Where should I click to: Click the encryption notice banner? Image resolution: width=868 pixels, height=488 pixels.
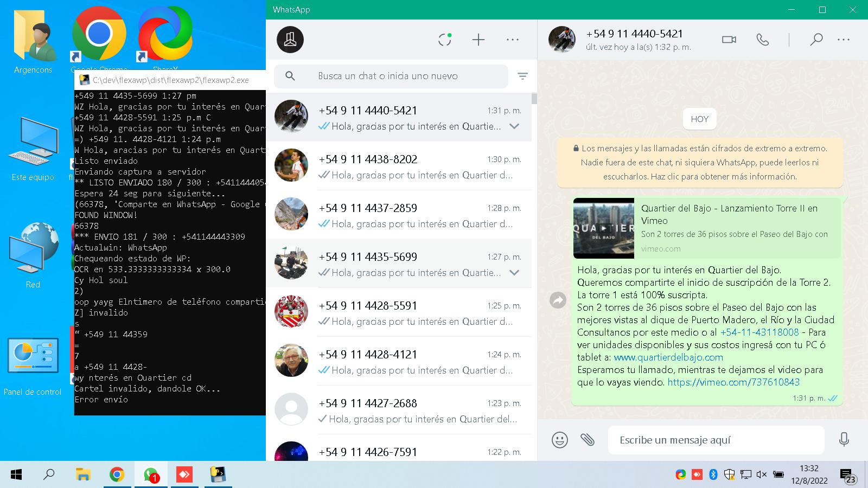click(700, 162)
